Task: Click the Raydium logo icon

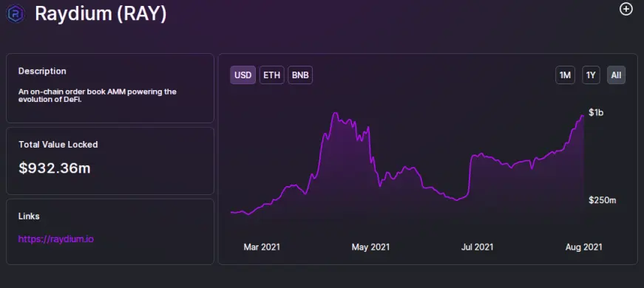Action: click(x=16, y=13)
